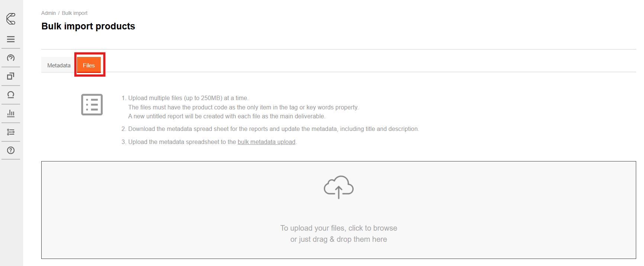Click the 'Download the metadata spread sheet' instruction
This screenshot has width=644, height=266.
pos(273,129)
